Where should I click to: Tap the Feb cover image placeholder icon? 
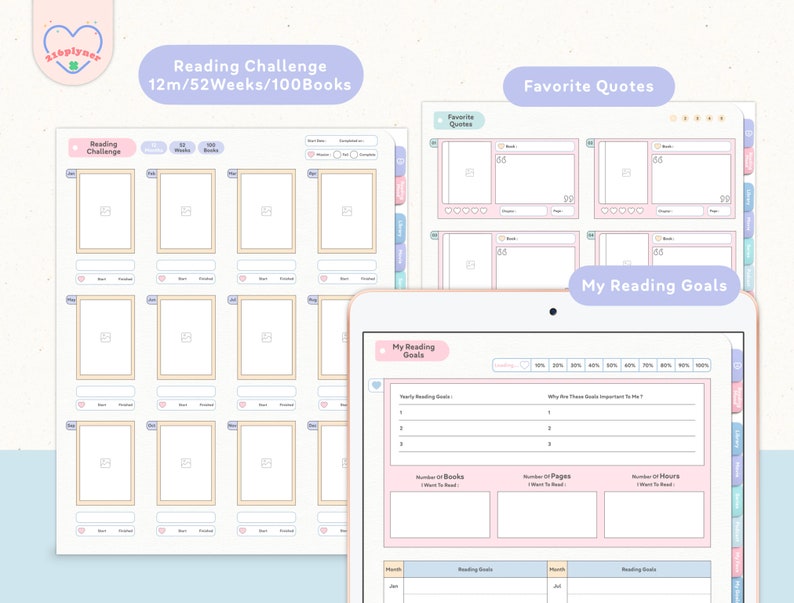[x=186, y=211]
